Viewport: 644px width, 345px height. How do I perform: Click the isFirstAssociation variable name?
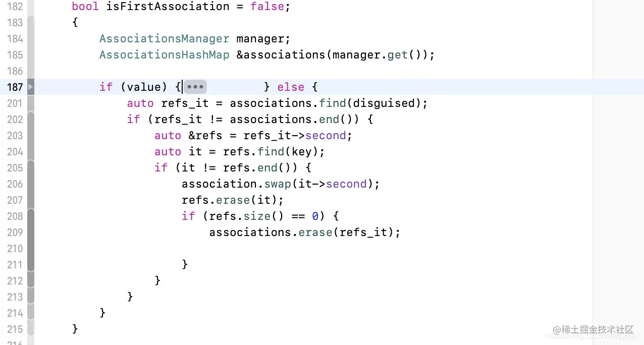pyautogui.click(x=168, y=7)
